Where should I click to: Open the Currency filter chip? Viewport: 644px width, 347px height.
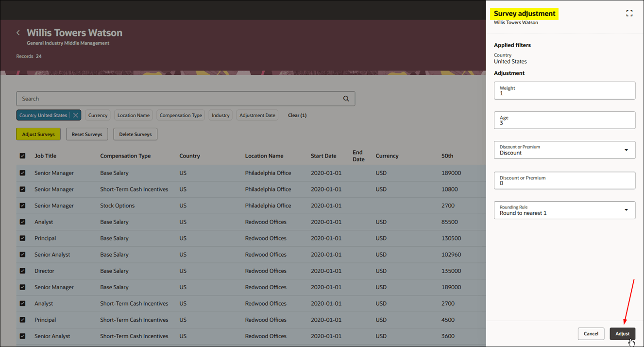click(98, 115)
